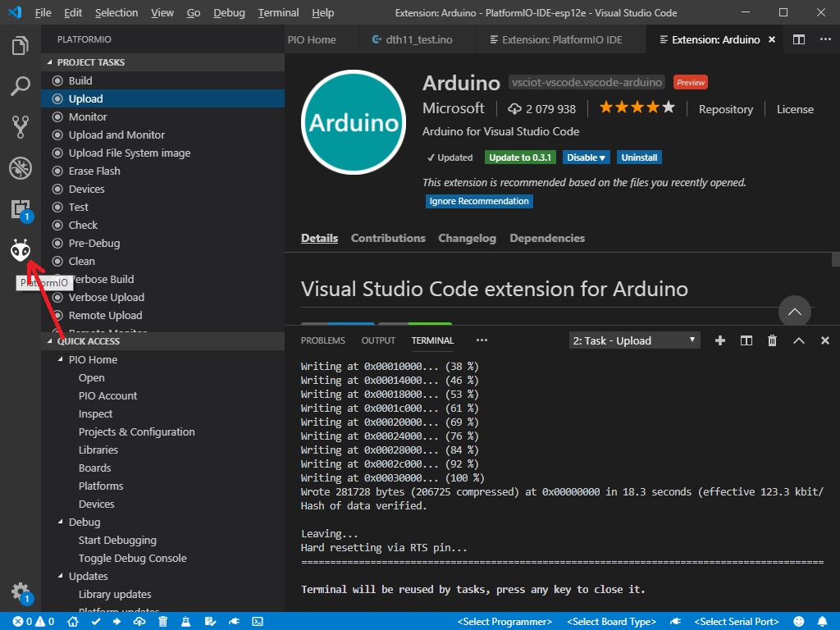Collapse the PIO Home tree section

[x=60, y=359]
